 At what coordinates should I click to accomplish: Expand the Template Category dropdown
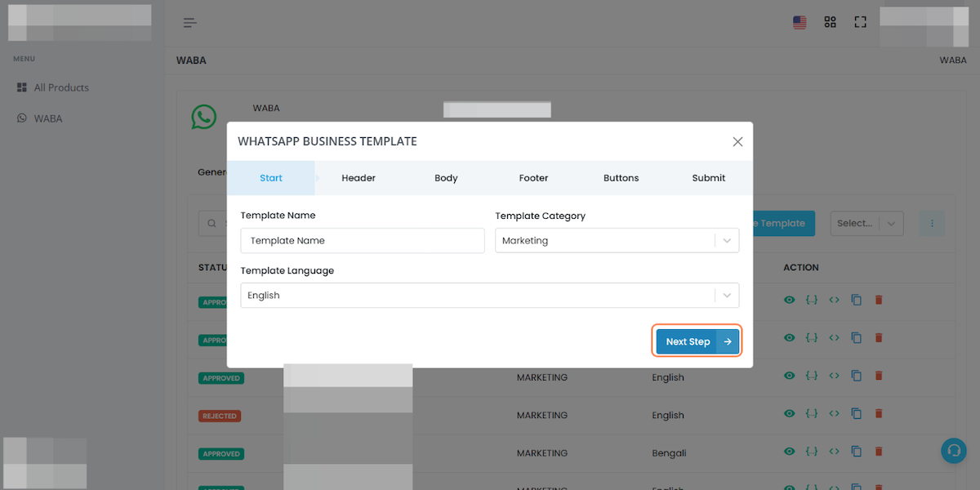click(x=617, y=241)
